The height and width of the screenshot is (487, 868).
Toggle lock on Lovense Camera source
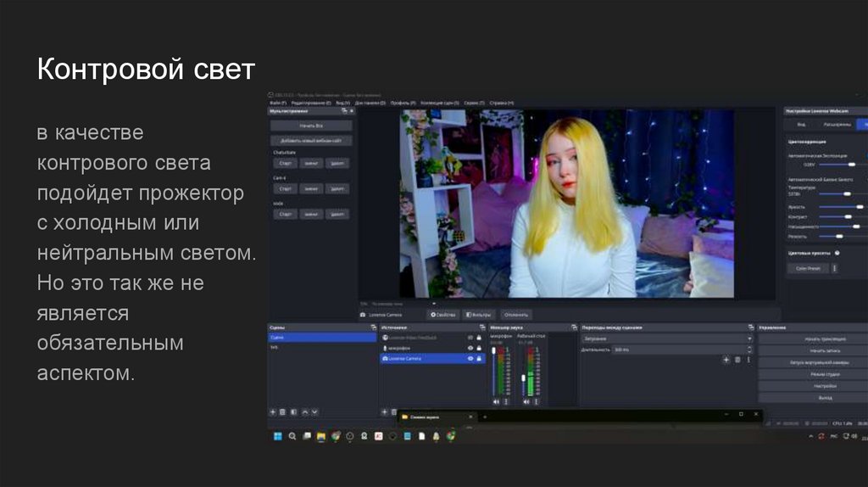pyautogui.click(x=480, y=359)
